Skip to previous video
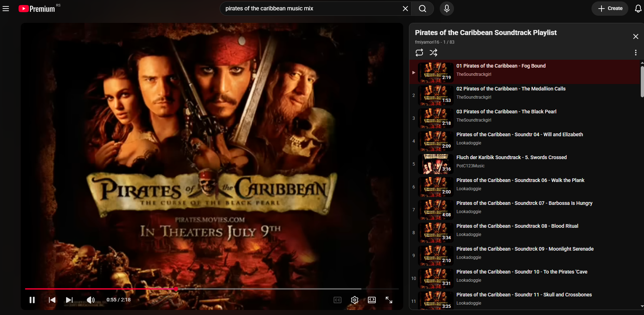Viewport: 644px width, 315px height. pos(52,300)
